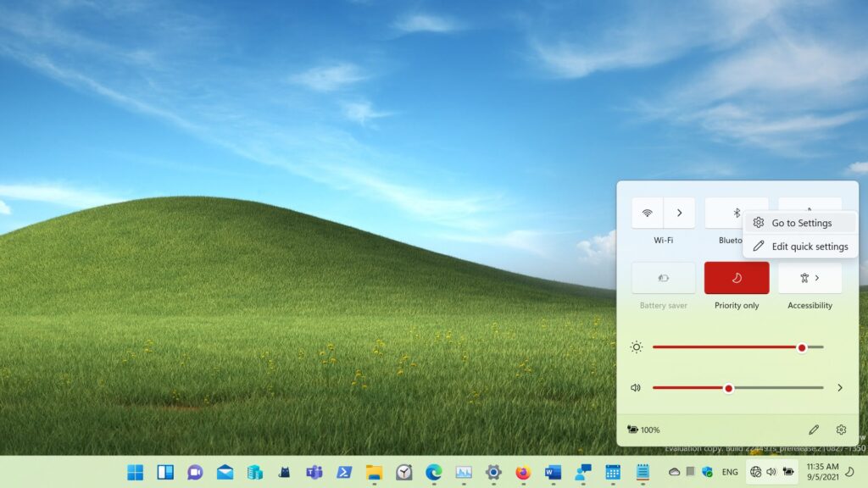Open Microsoft Teams from the taskbar

click(314, 472)
